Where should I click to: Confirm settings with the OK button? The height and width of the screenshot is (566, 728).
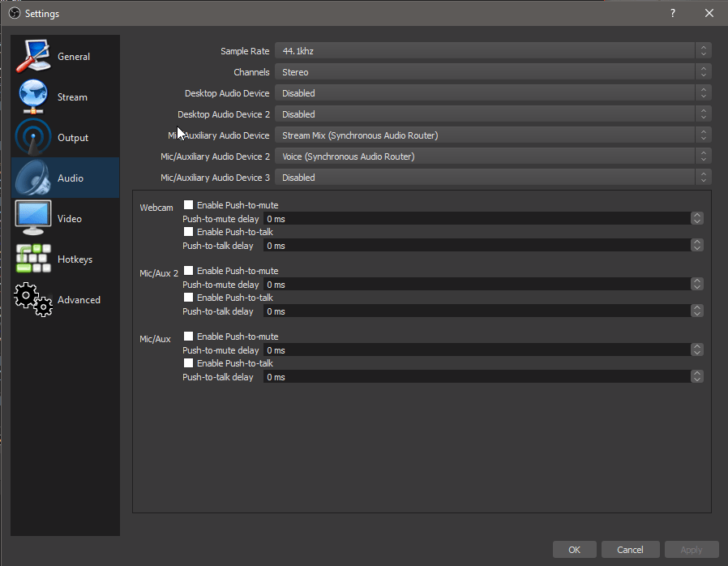pos(574,549)
